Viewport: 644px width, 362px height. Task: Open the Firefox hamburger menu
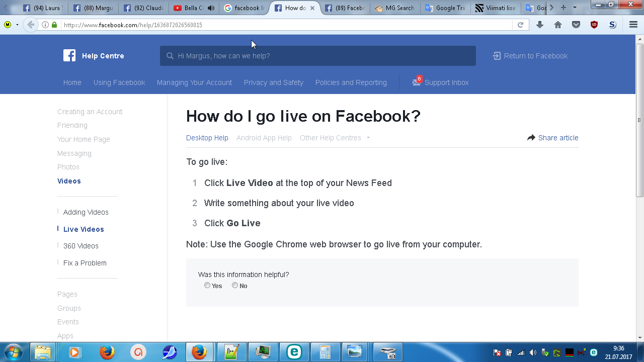tap(633, 25)
